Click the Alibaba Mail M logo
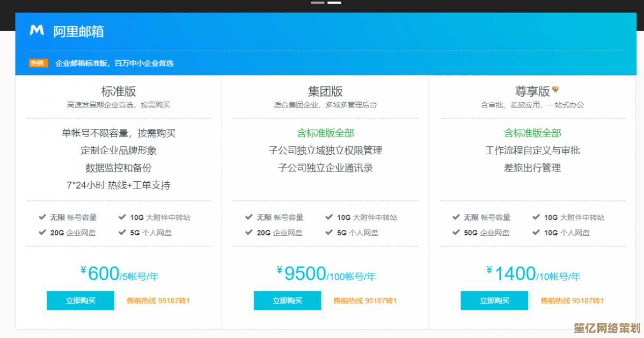The height and width of the screenshot is (338, 644). (36, 31)
